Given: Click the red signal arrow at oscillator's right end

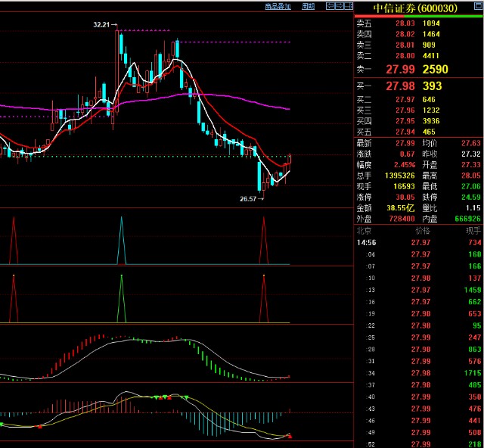Looking at the screenshot, I should (x=290, y=436).
